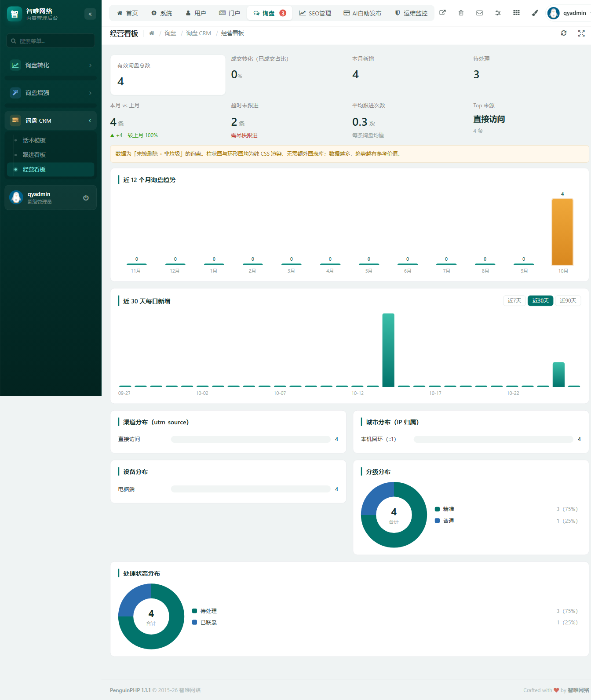Viewport: 591px width, 700px height.
Task: Expand the 询盘增强 menu chevron
Action: pyautogui.click(x=90, y=93)
